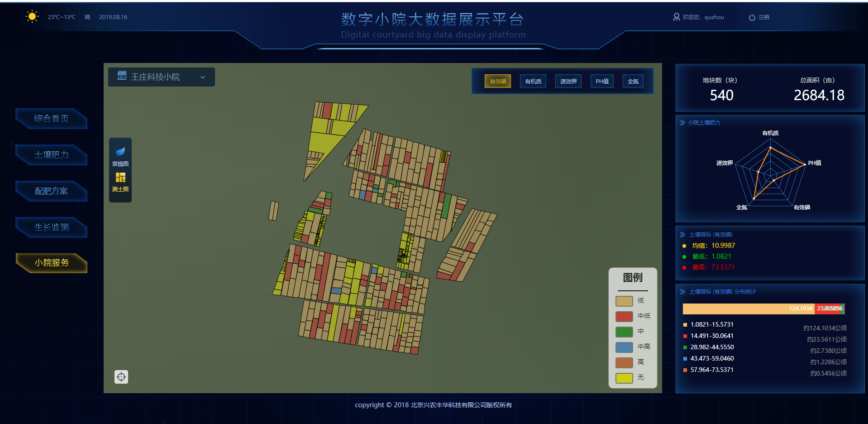Click the store icon beside 王庄科技小院
The image size is (868, 424).
122,76
